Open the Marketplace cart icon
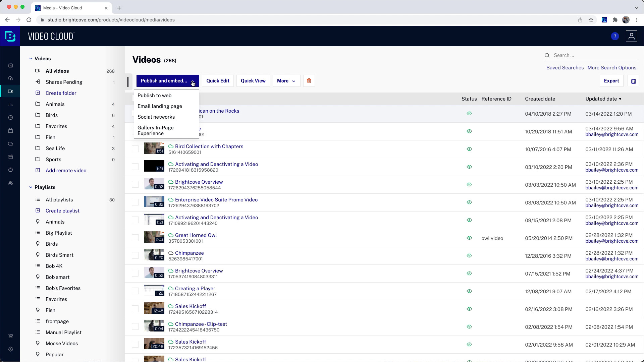Image resolution: width=644 pixels, height=362 pixels. [10, 336]
